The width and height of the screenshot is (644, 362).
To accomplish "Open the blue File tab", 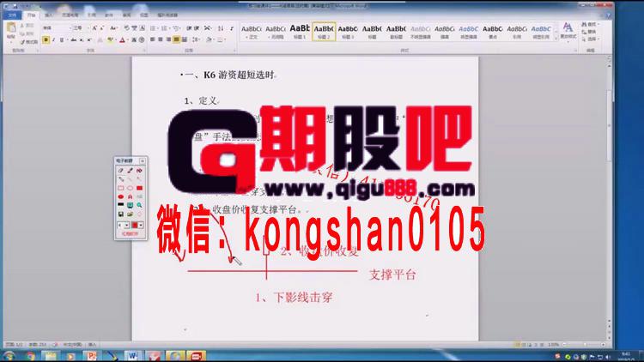I will pyautogui.click(x=12, y=15).
